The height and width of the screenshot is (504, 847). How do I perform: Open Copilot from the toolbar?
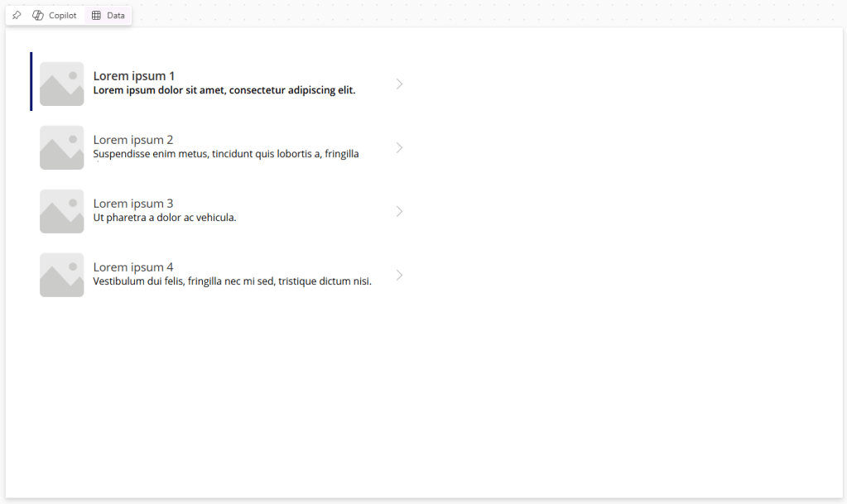click(55, 16)
